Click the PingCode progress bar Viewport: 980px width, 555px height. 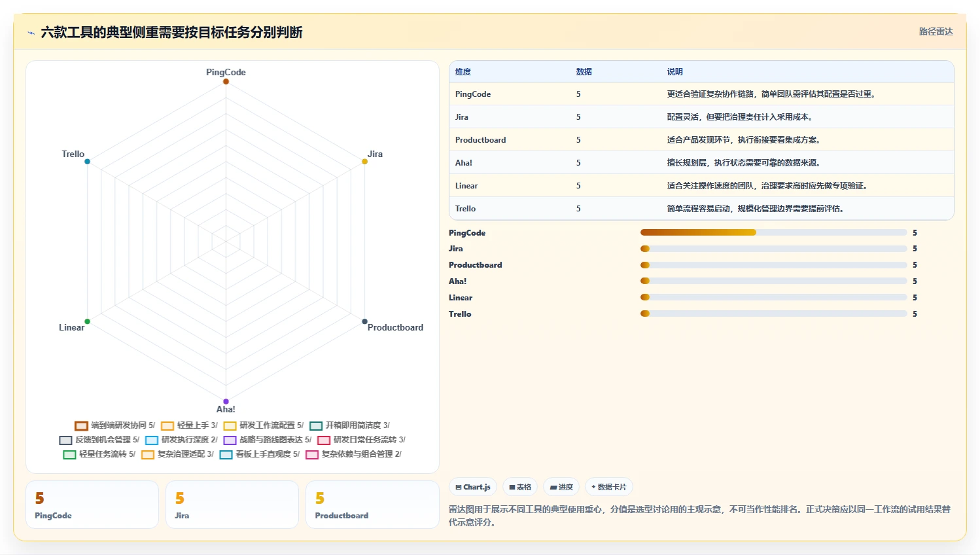point(774,232)
